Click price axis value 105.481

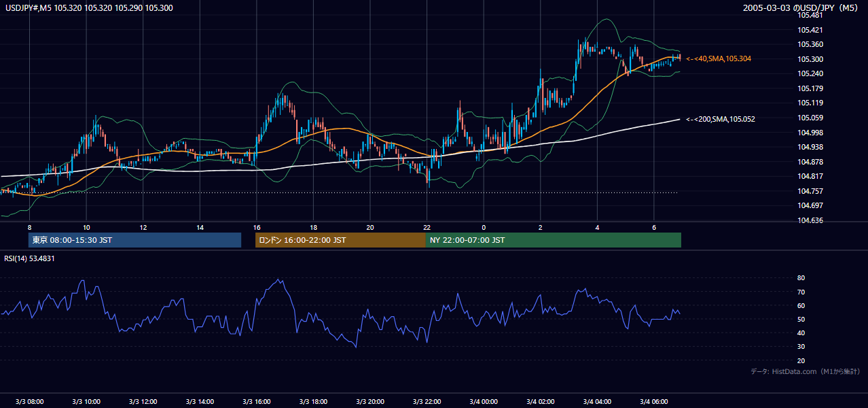[x=810, y=15]
